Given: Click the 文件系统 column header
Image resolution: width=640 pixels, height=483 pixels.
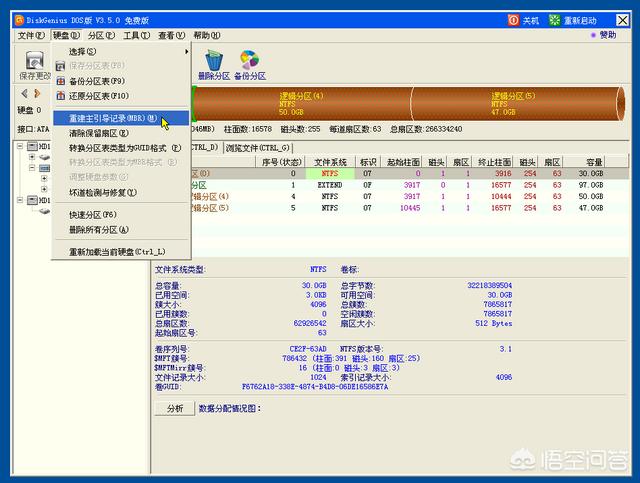Looking at the screenshot, I should click(x=330, y=162).
